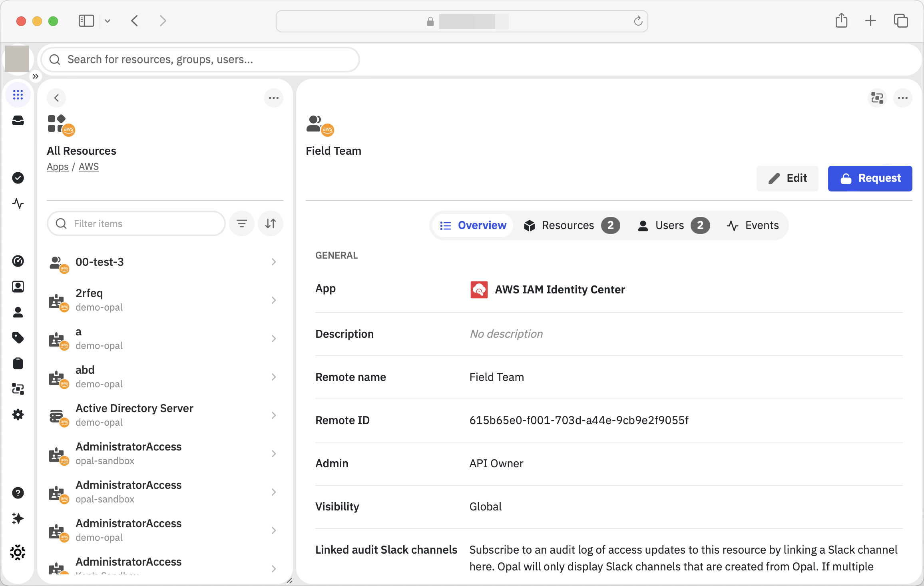Click the AWS IAM Identity Center app icon
The image size is (924, 586).
click(479, 290)
